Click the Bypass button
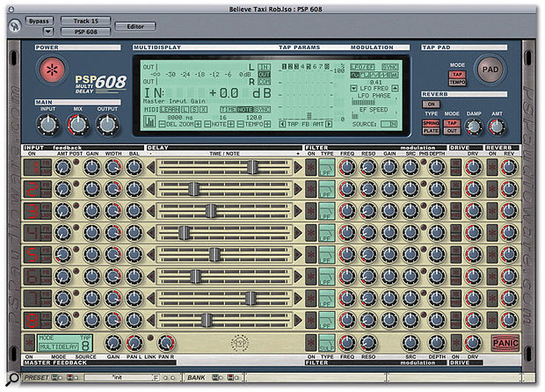 pos(39,21)
